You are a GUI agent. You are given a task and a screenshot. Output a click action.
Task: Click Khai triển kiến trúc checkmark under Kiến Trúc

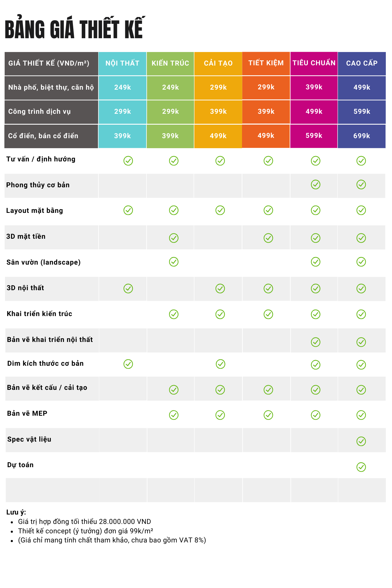point(174,314)
